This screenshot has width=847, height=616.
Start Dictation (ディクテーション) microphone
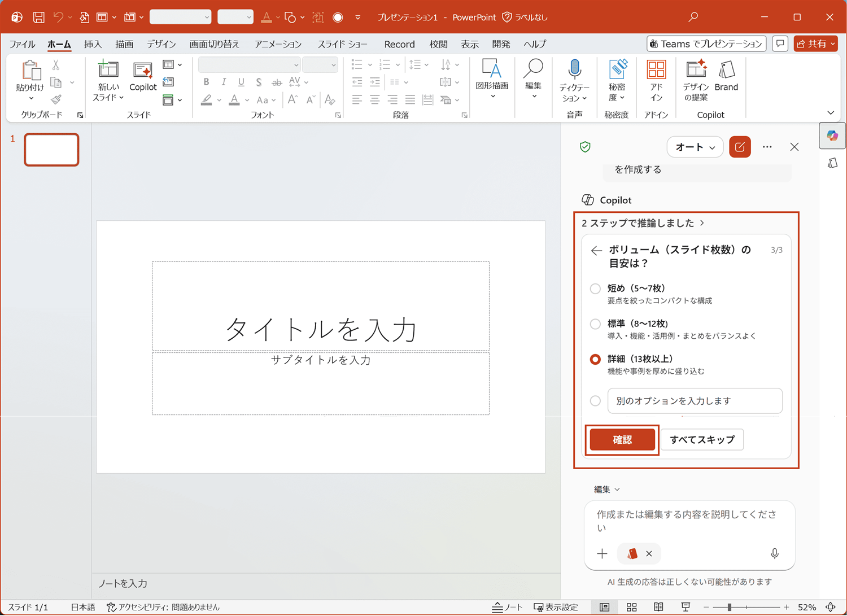(574, 81)
